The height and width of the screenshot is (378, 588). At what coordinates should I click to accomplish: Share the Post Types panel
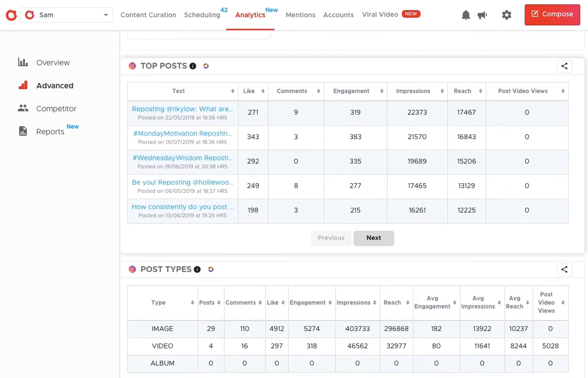click(564, 270)
